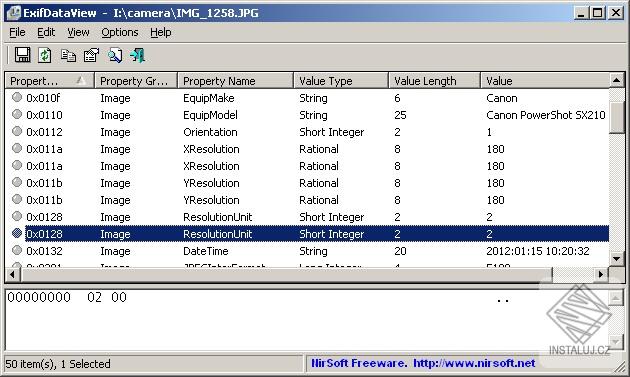Click the EquipModel property name
This screenshot has width=630, height=377.
[x=210, y=115]
